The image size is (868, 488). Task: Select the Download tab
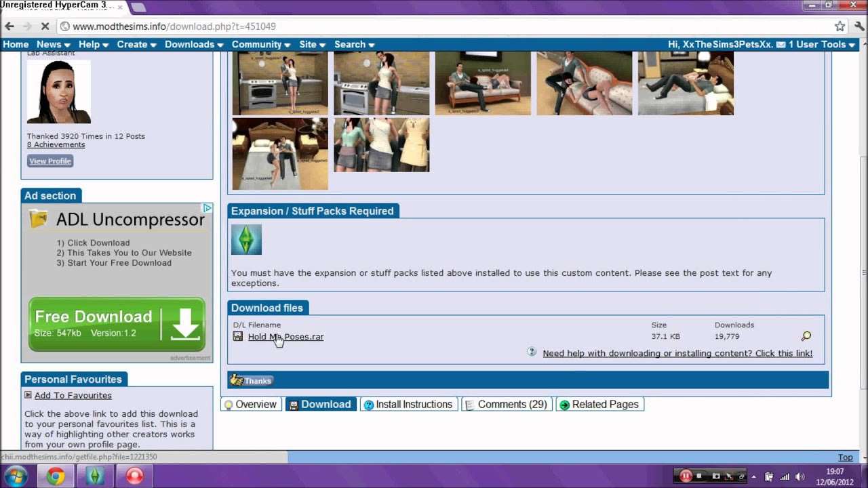click(321, 405)
